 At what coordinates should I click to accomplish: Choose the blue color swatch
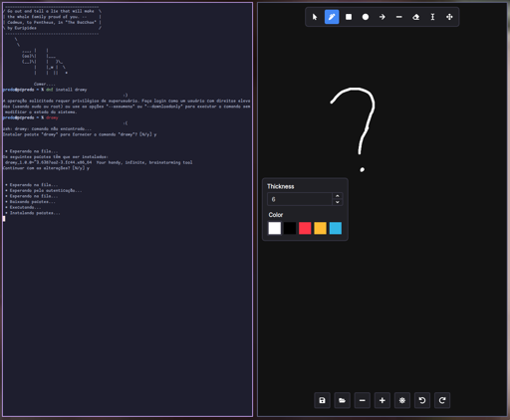pos(336,228)
